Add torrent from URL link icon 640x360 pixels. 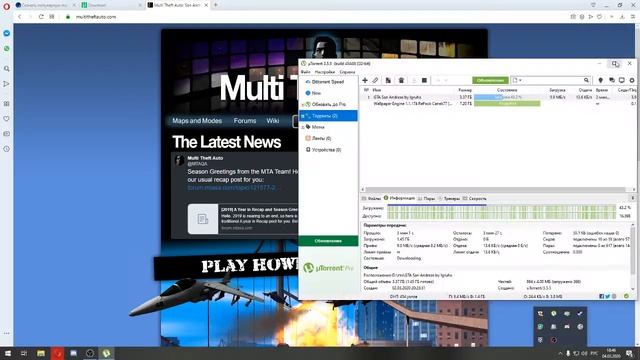(x=375, y=80)
